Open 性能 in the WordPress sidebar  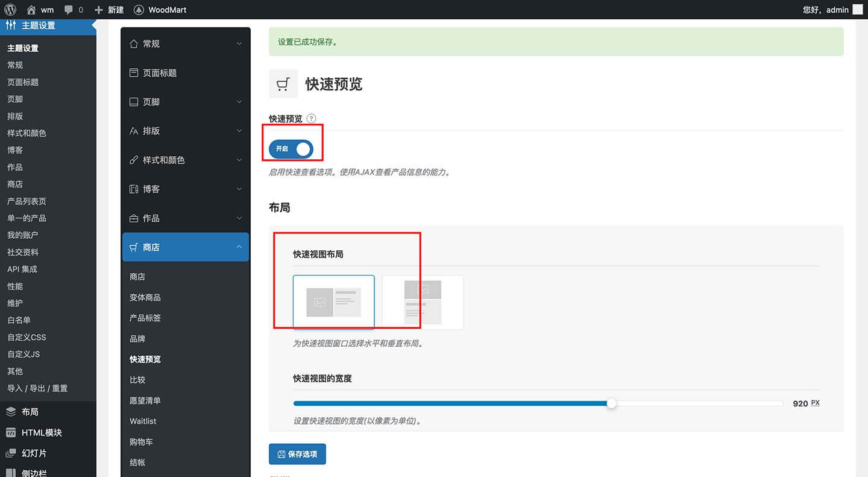(15, 286)
